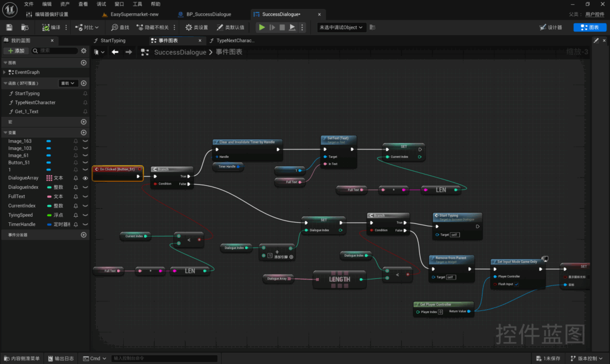The height and width of the screenshot is (364, 610).
Task: Open My Blueprint panel settings gear
Action: 83,51
